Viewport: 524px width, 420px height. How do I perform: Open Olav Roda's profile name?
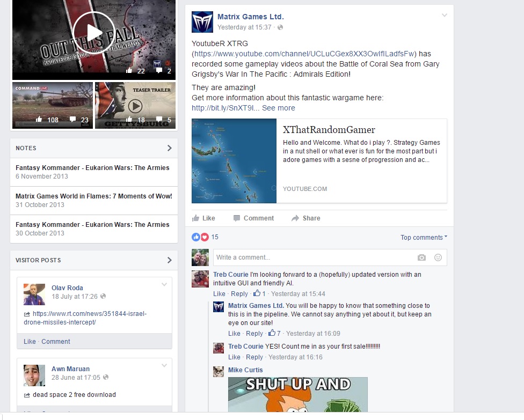[67, 288]
